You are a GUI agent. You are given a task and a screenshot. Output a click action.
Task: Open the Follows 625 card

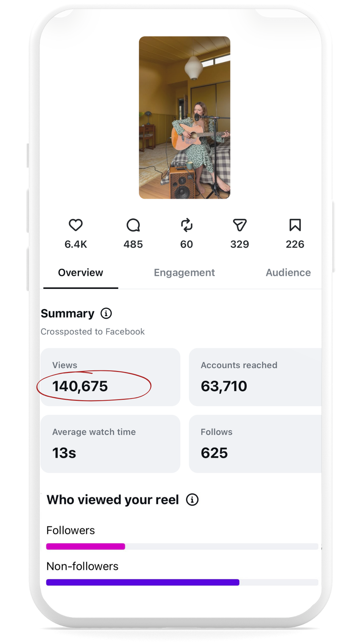[255, 444]
